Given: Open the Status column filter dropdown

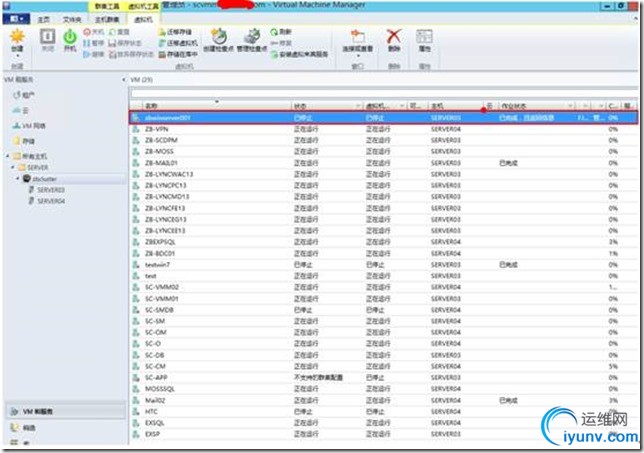Looking at the screenshot, I should [358, 106].
